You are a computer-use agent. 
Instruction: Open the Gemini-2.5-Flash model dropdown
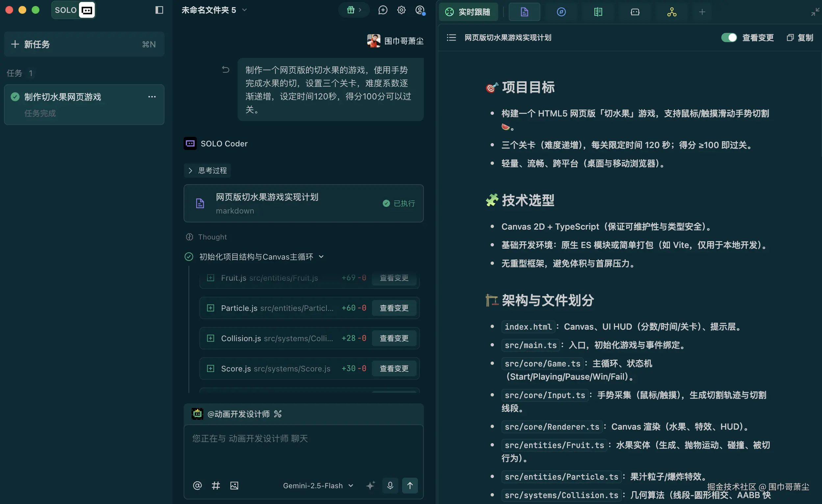click(x=317, y=486)
